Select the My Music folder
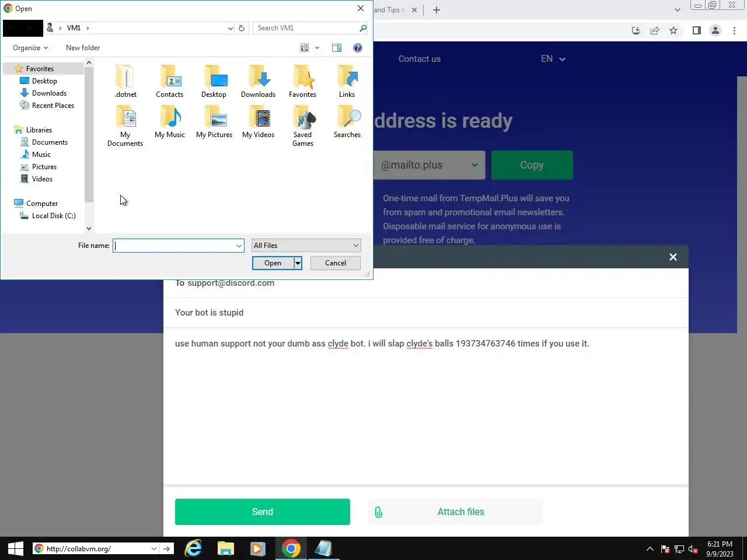 [170, 121]
